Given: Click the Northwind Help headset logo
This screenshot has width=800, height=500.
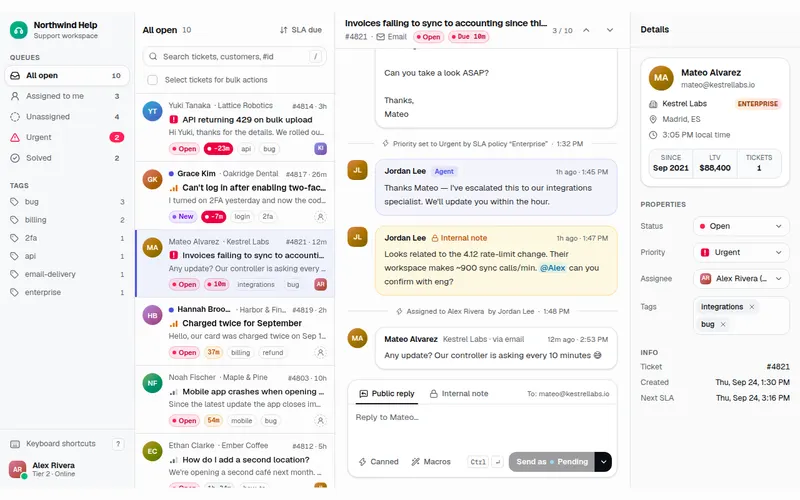Looking at the screenshot, I should click(x=19, y=30).
